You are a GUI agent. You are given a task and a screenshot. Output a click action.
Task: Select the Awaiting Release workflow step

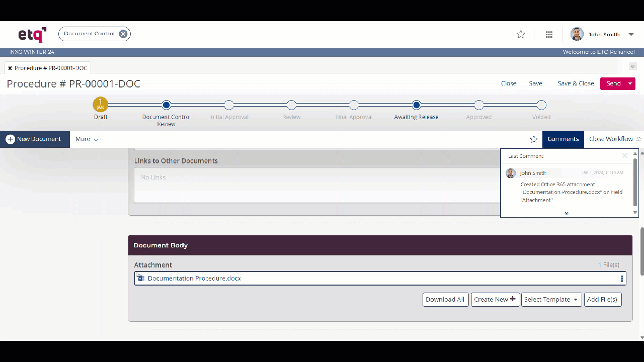click(416, 106)
